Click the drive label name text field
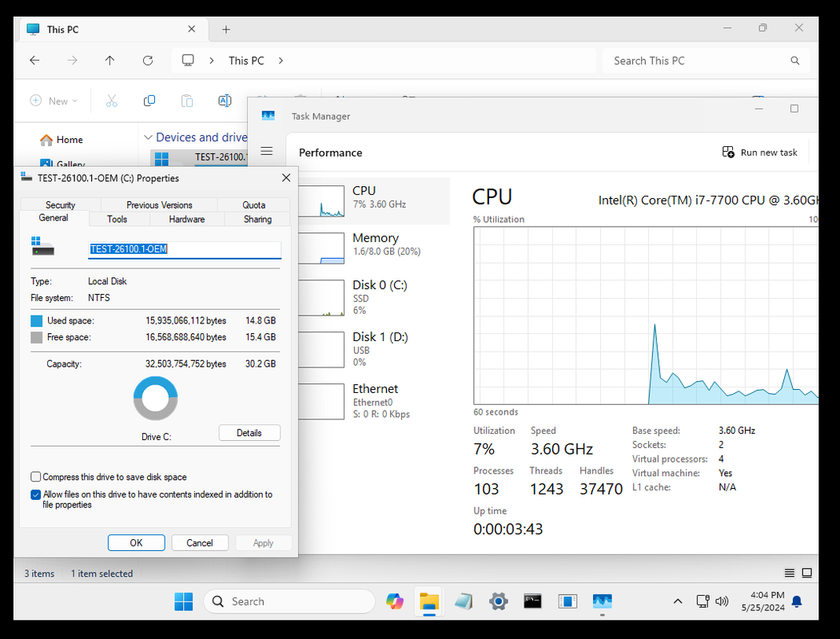 pos(185,249)
